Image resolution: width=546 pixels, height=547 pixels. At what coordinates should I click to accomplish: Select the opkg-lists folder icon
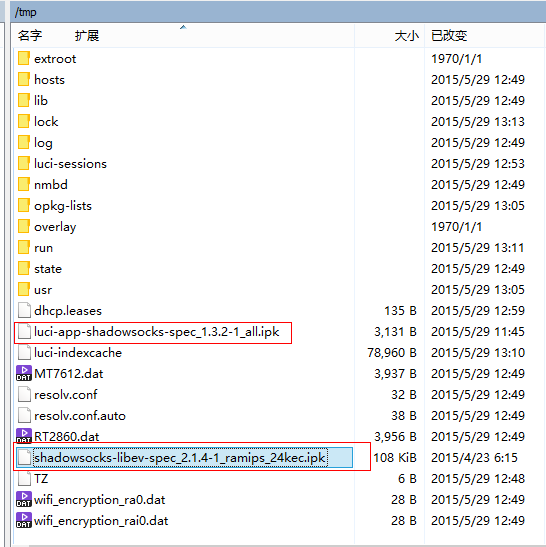click(x=24, y=205)
